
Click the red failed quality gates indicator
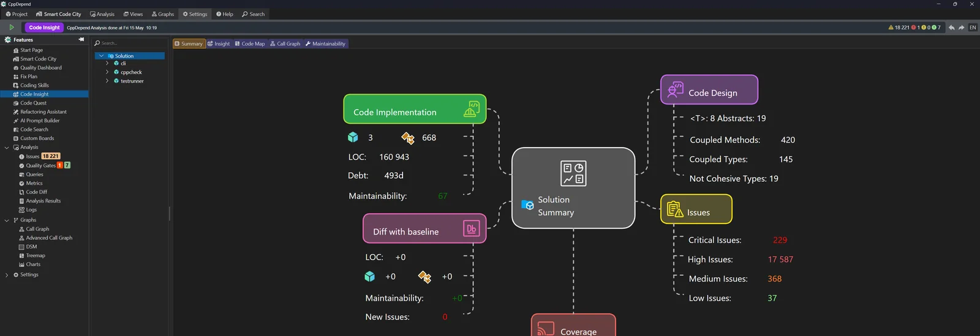(x=914, y=28)
